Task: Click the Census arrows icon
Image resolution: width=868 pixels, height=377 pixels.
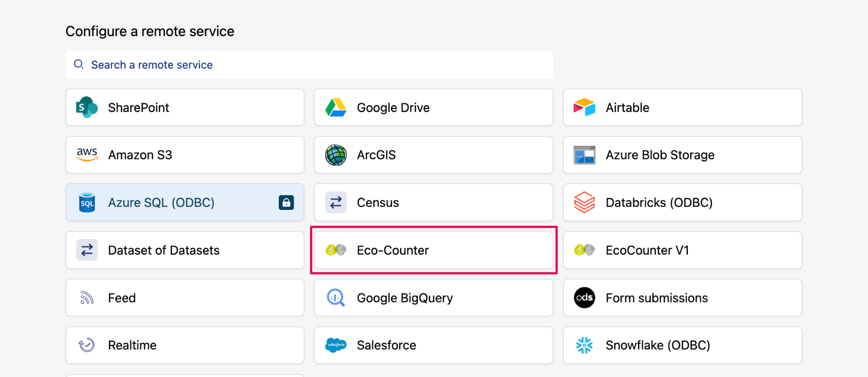Action: coord(336,202)
